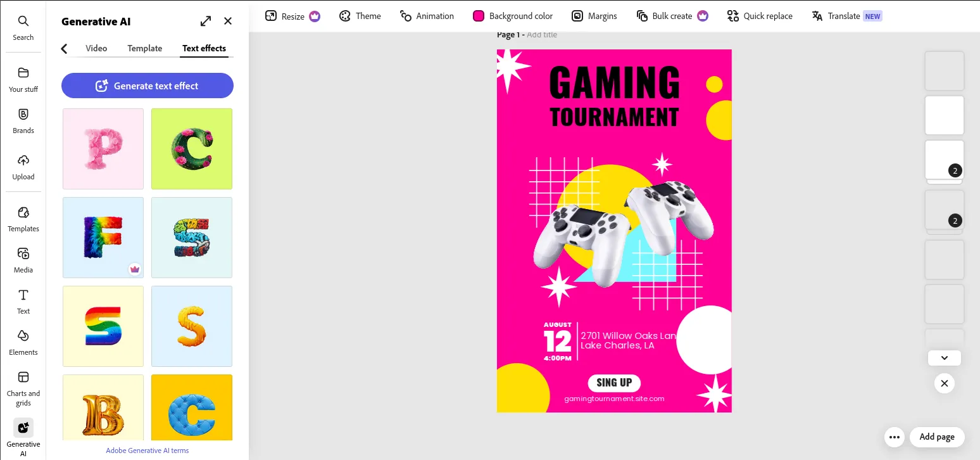
Task: Expand page thumbnails with down chevron
Action: point(944,358)
